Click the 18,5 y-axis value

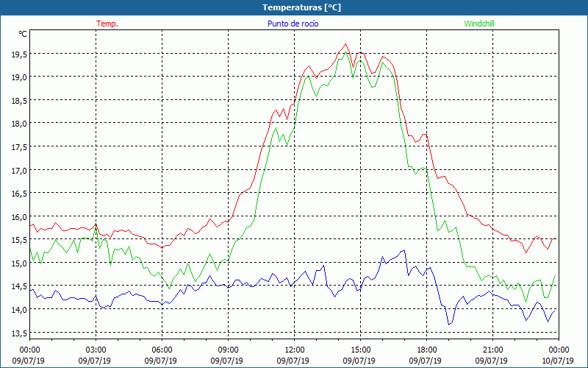pyautogui.click(x=19, y=101)
